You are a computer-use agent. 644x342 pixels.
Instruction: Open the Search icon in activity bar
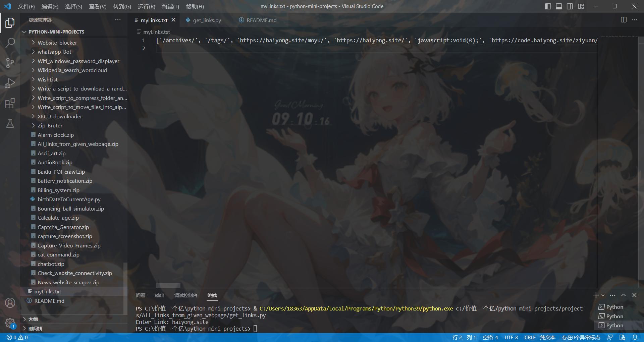[10, 43]
